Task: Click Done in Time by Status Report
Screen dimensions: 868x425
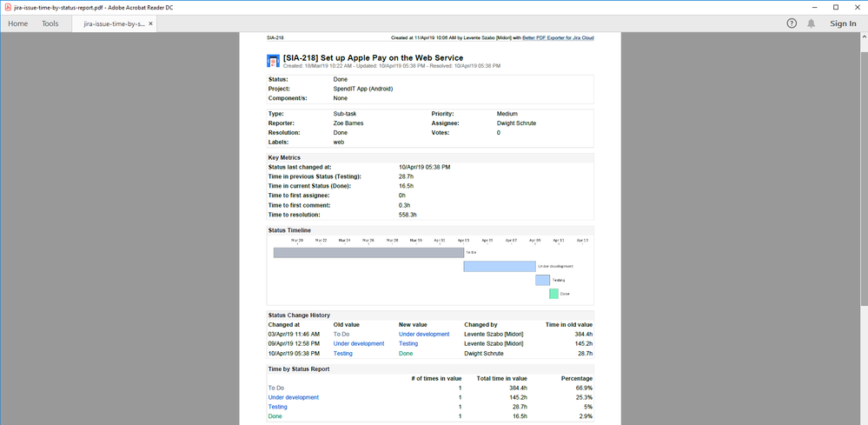Action: 275,416
